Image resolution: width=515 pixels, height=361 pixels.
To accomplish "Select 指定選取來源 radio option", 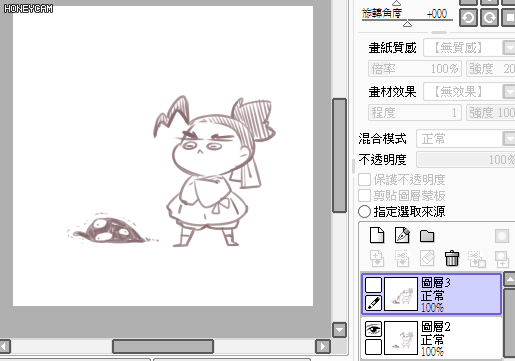I will coord(364,211).
